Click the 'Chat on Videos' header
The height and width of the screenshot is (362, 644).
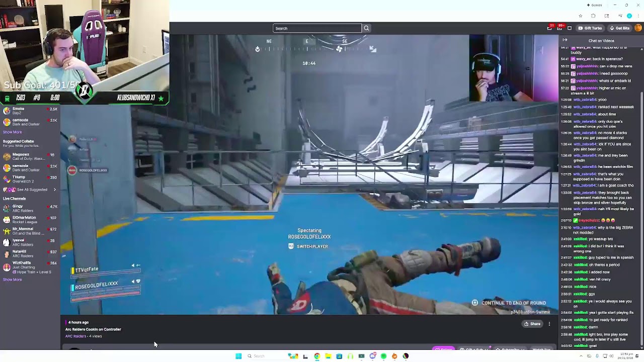coord(601,41)
